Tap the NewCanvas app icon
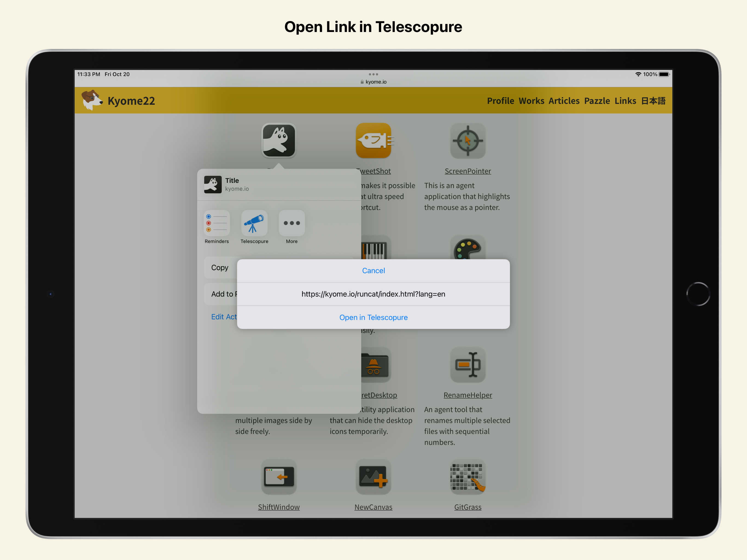Viewport: 747px width, 560px height. (373, 477)
